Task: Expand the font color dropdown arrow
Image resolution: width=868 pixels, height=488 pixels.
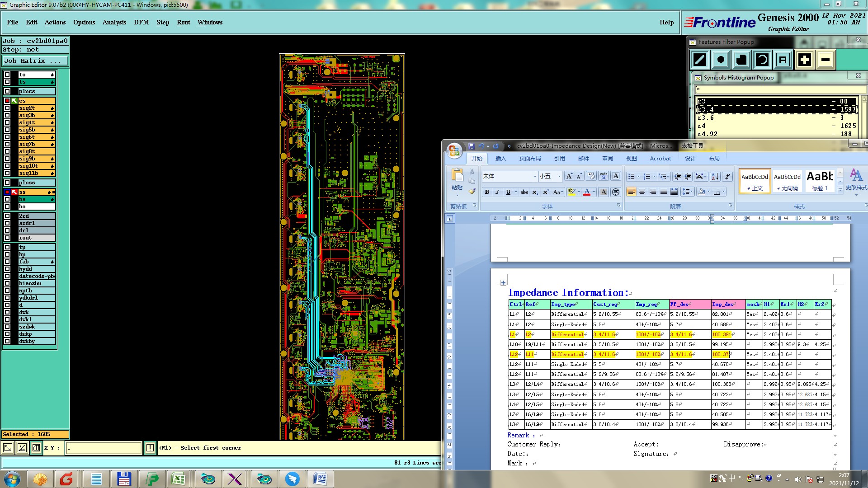Action: [594, 192]
